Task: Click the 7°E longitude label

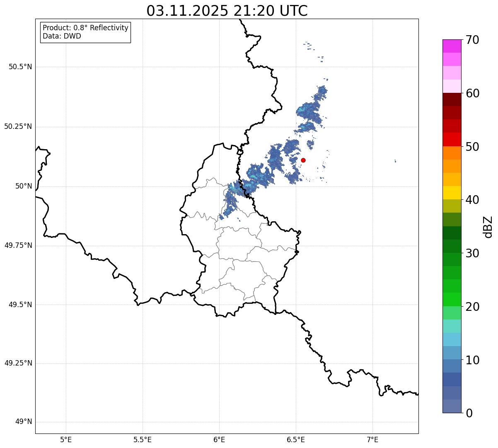Action: point(372,439)
